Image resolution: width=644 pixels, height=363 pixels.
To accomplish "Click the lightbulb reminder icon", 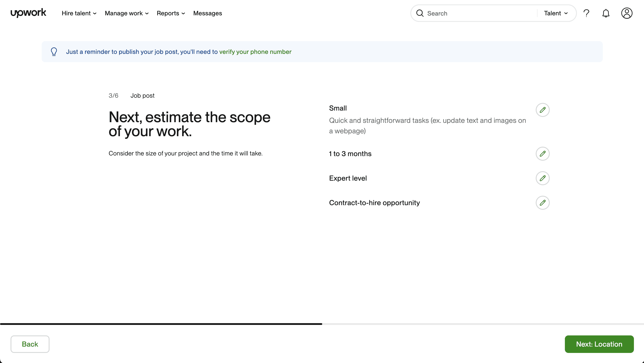I will pos(54,52).
